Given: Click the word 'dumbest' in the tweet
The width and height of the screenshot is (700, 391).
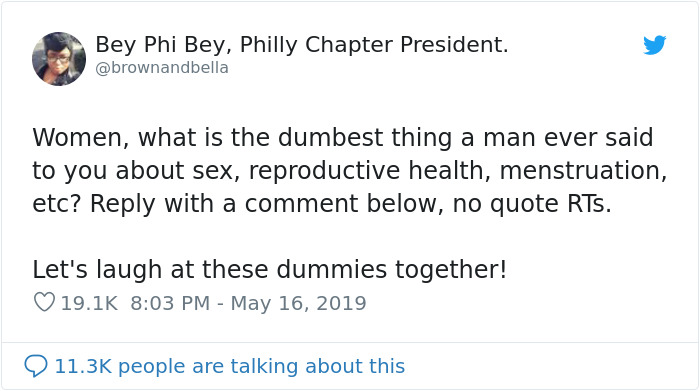Looking at the screenshot, I should point(330,137).
